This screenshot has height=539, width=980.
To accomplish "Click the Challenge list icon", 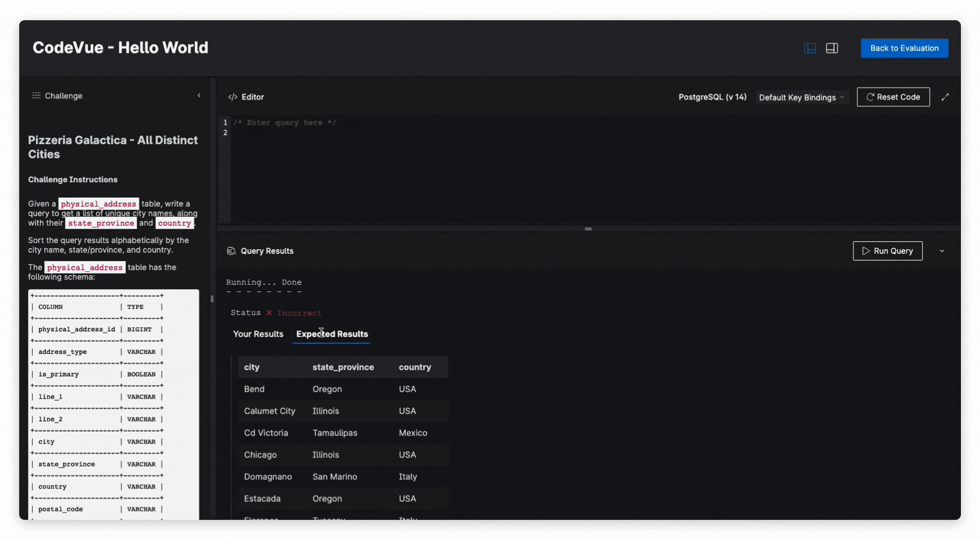I will 36,95.
